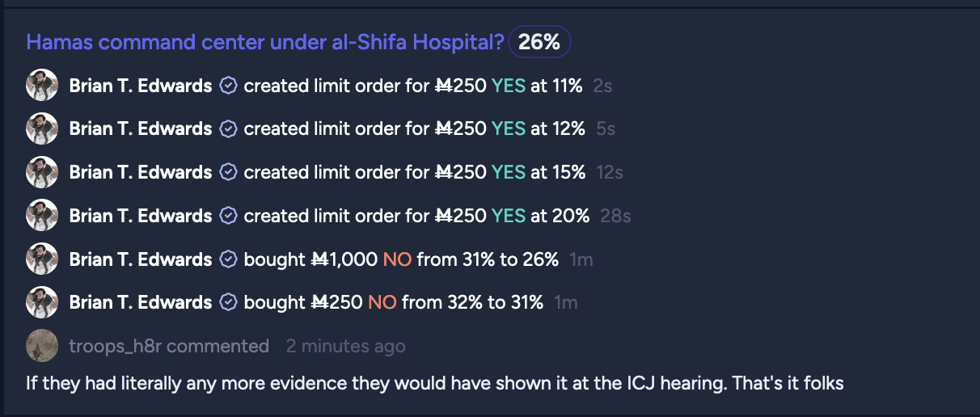Open comment about ICJ hearing evidence
This screenshot has width=980, height=417.
[x=435, y=383]
